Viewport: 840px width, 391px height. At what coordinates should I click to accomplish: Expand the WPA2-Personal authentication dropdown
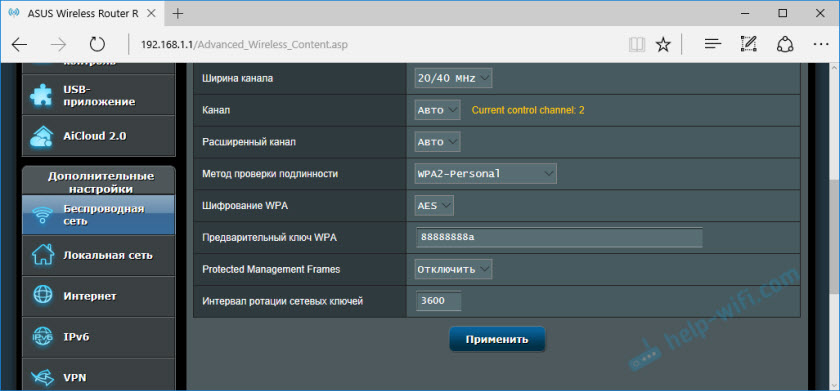[x=485, y=174]
